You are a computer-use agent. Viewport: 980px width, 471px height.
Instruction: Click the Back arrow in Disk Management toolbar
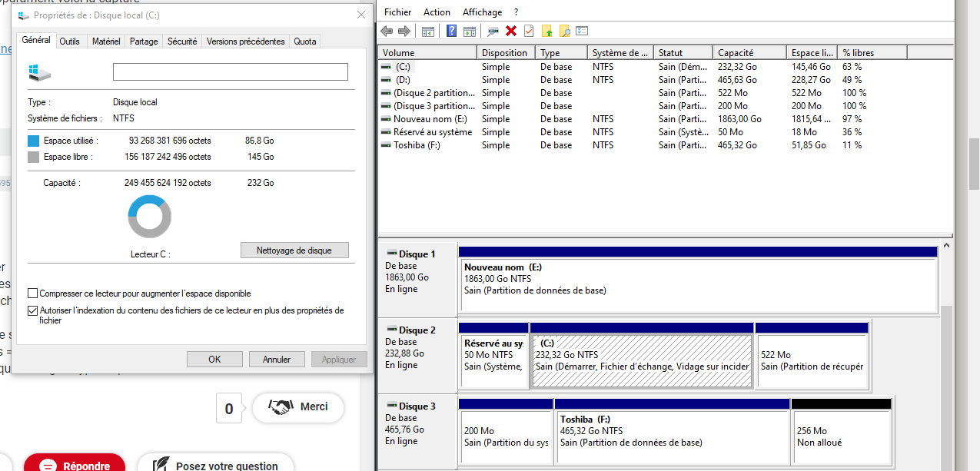click(x=387, y=31)
